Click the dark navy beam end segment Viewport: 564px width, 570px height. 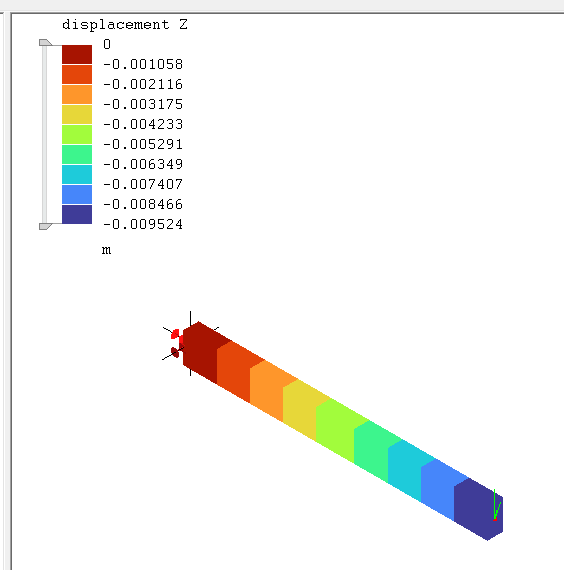pyautogui.click(x=478, y=509)
